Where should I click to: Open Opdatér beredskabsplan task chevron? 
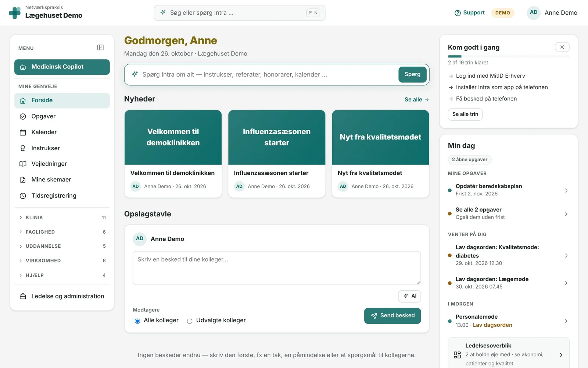(x=566, y=190)
